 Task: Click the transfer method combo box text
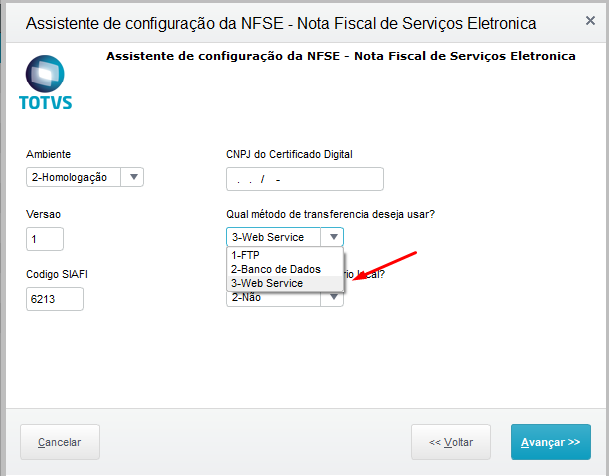(274, 237)
